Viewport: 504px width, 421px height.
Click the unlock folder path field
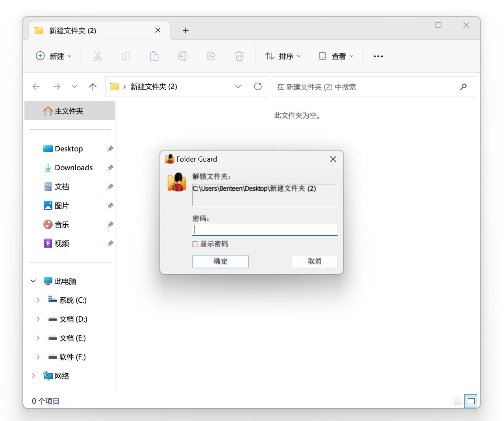point(265,195)
